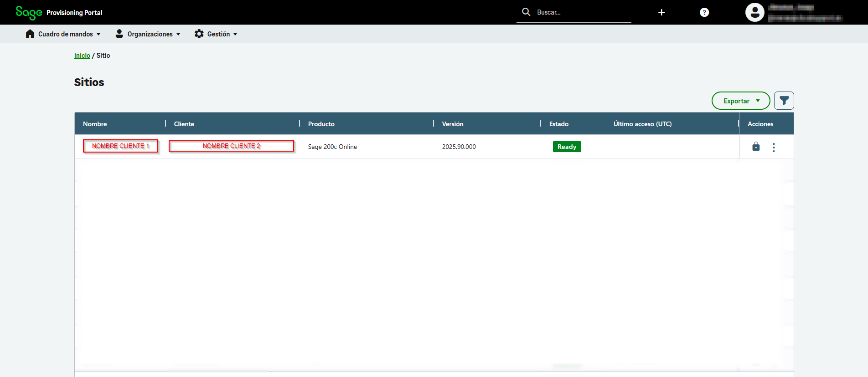Go to the Inicio breadcrumb link
868x377 pixels.
point(82,56)
